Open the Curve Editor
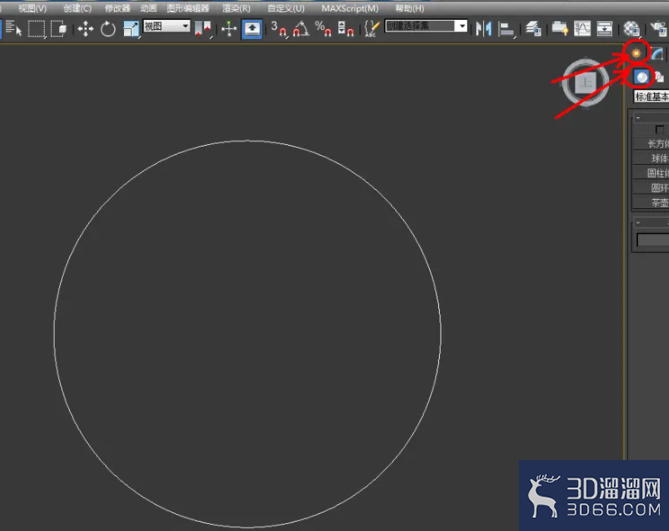The height and width of the screenshot is (531, 669). coord(582,29)
